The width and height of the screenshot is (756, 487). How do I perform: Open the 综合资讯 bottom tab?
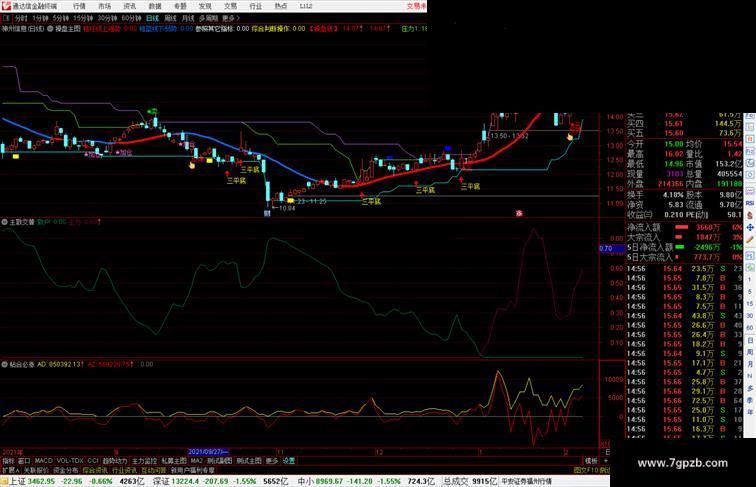coord(95,470)
